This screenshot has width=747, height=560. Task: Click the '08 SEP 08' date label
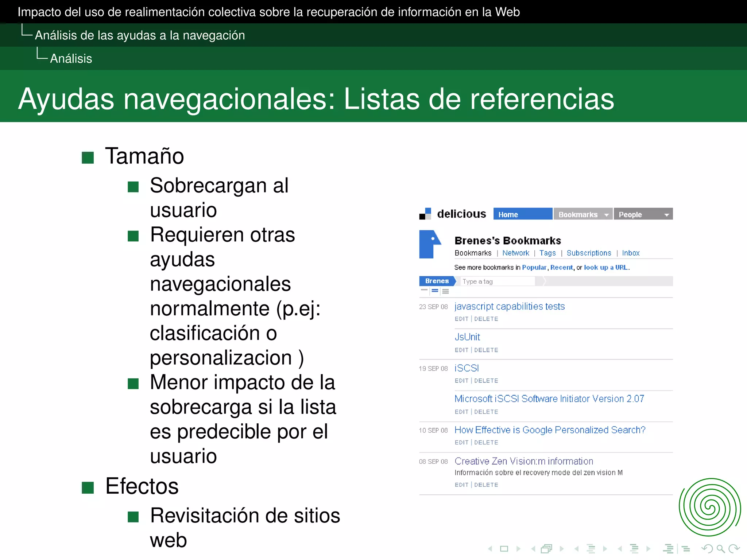(x=433, y=462)
